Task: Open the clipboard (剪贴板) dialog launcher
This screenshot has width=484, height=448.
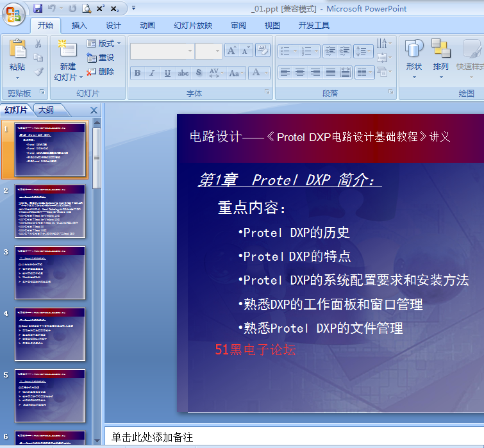Action: (x=42, y=92)
